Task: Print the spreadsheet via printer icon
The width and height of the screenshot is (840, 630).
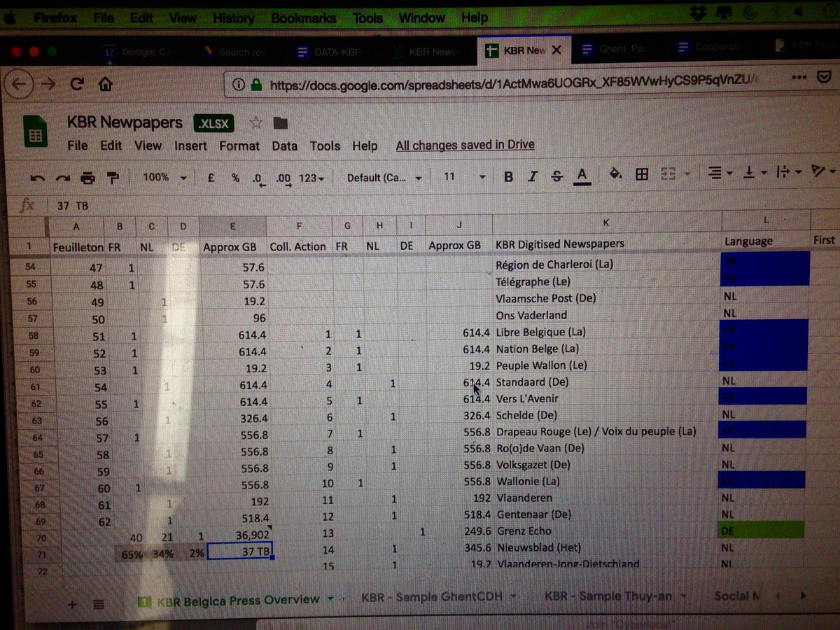Action: coord(87,178)
